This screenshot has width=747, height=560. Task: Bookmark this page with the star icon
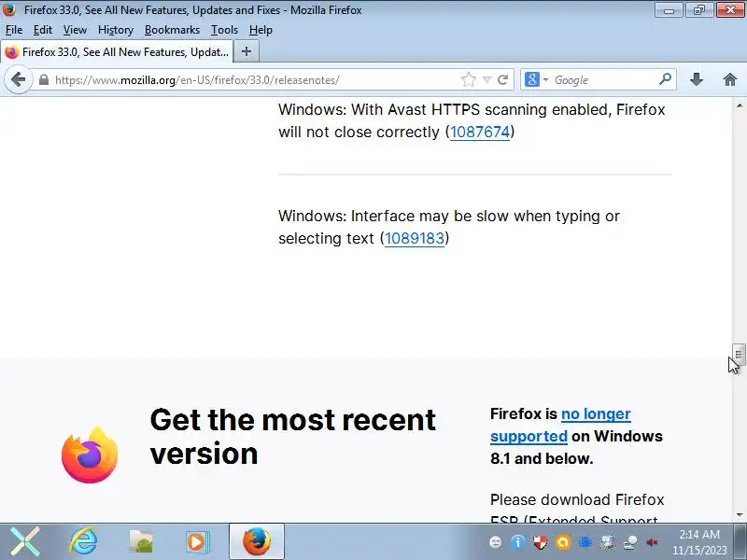click(469, 79)
